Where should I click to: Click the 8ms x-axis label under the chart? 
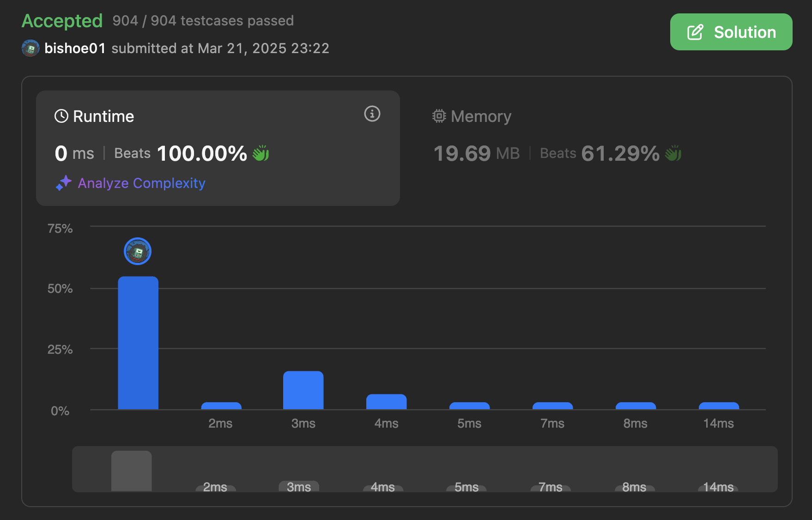636,423
